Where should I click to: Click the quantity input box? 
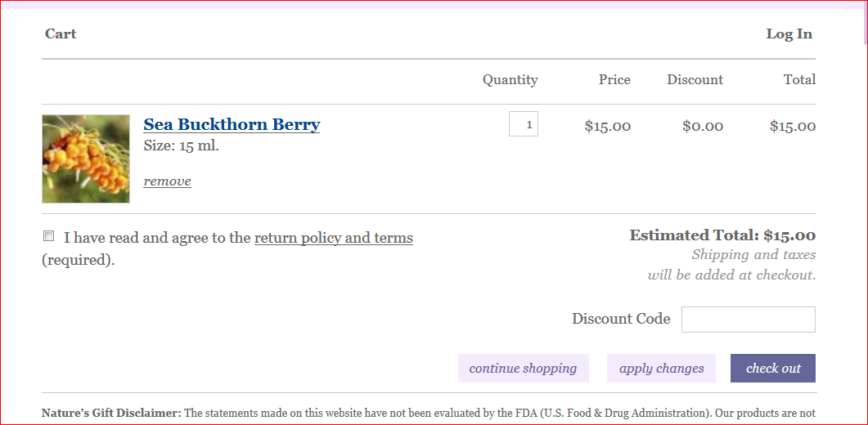(523, 124)
